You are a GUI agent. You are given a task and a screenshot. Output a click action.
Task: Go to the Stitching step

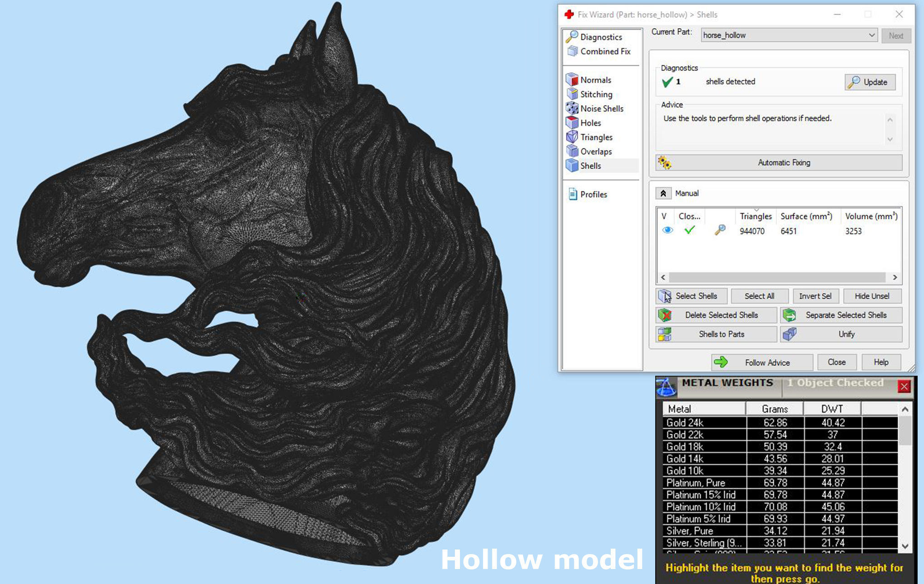(x=596, y=94)
